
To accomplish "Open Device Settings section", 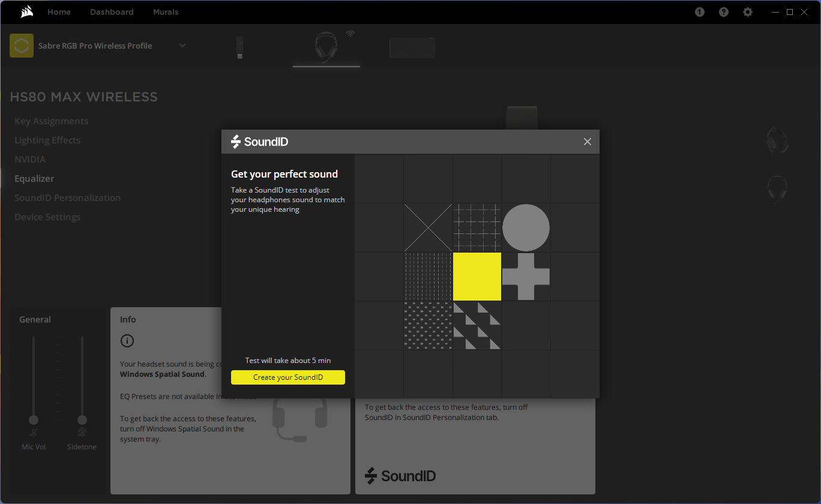I will (x=47, y=217).
